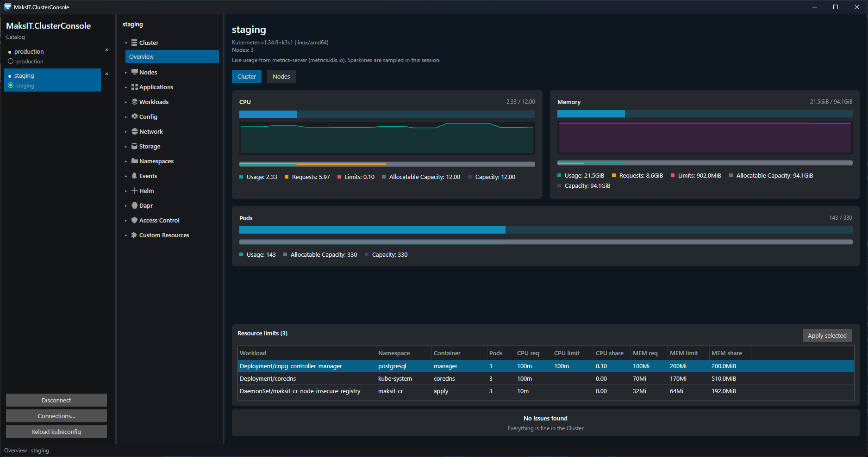The height and width of the screenshot is (457, 868).
Task: Click the Events bell icon
Action: (x=134, y=176)
